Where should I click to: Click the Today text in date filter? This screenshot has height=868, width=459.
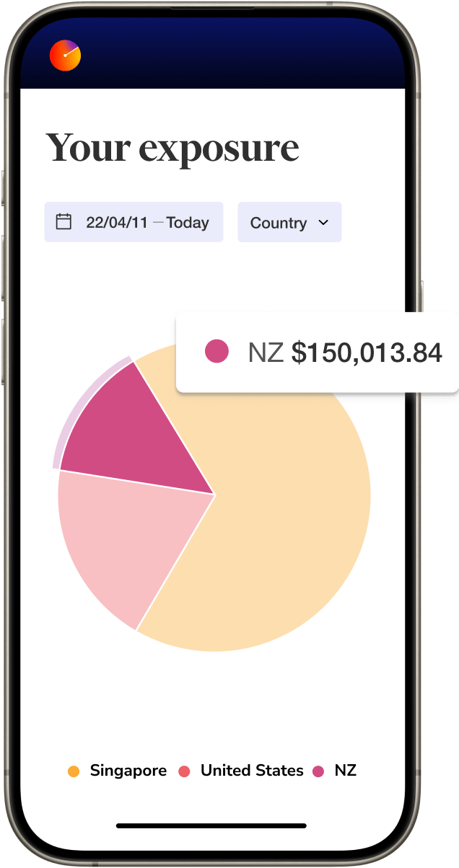(188, 222)
